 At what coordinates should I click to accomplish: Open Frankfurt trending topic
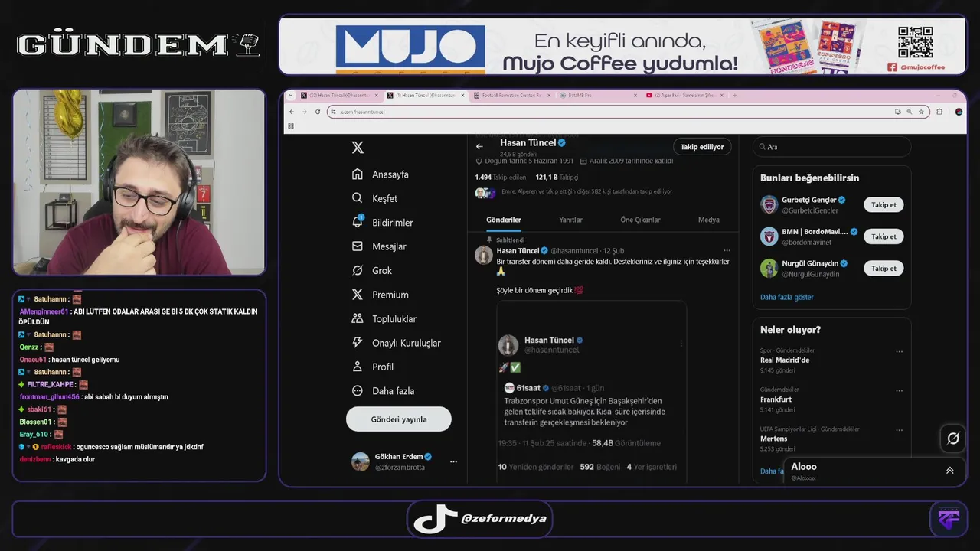pos(776,399)
